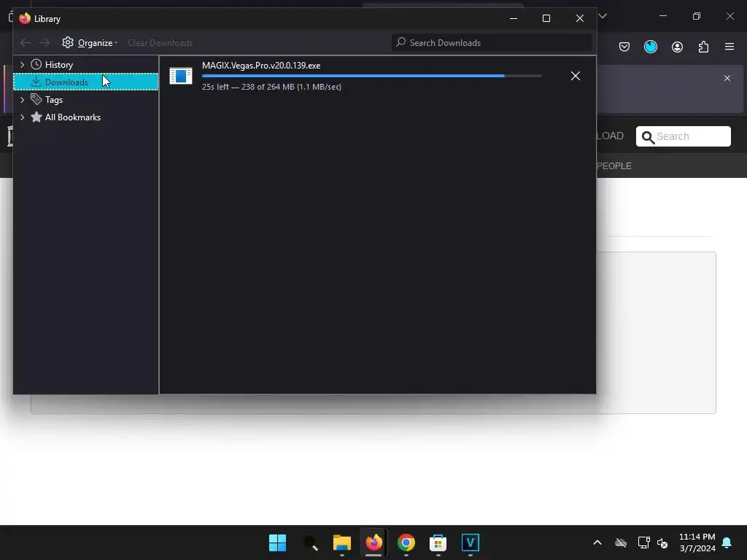Image resolution: width=747 pixels, height=560 pixels.
Task: Click the Library forward arrow
Action: click(44, 43)
